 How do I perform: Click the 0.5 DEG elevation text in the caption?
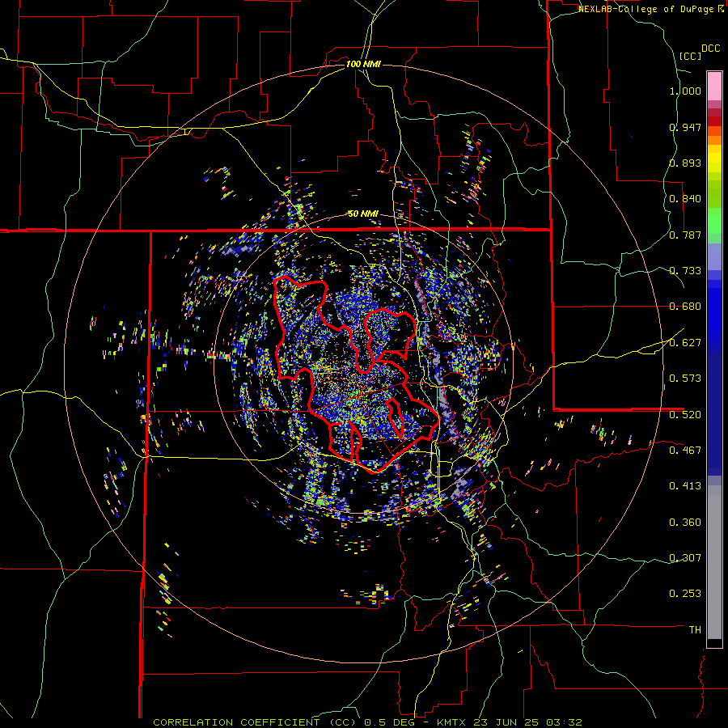coord(390,722)
